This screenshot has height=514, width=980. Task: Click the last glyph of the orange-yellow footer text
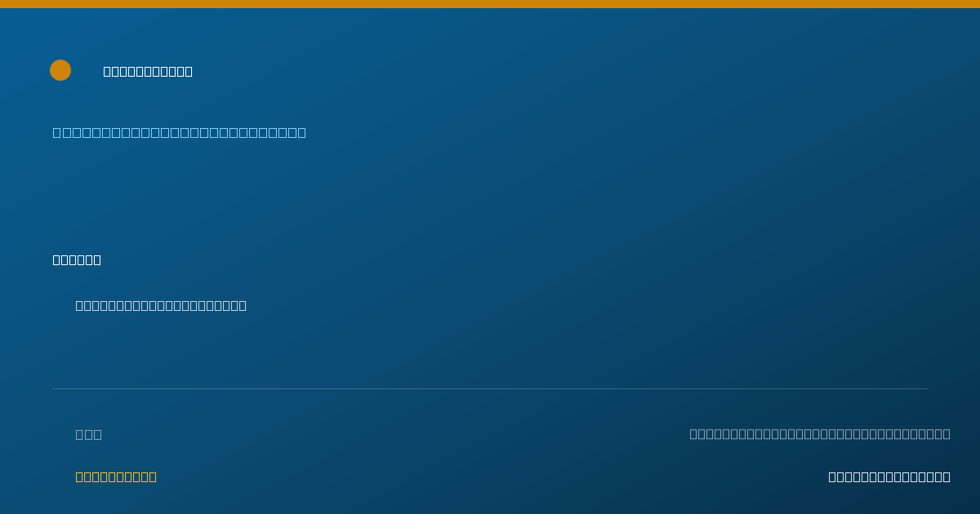152,476
